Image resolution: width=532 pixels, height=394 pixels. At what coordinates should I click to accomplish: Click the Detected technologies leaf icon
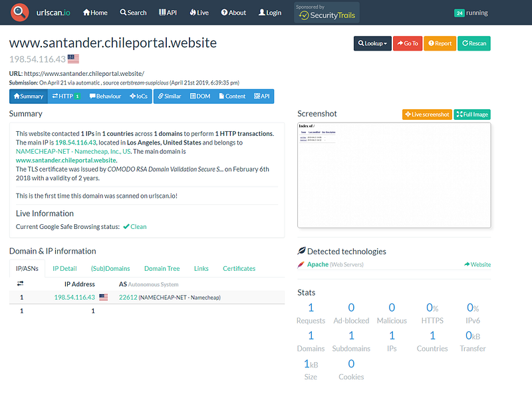coord(301,251)
